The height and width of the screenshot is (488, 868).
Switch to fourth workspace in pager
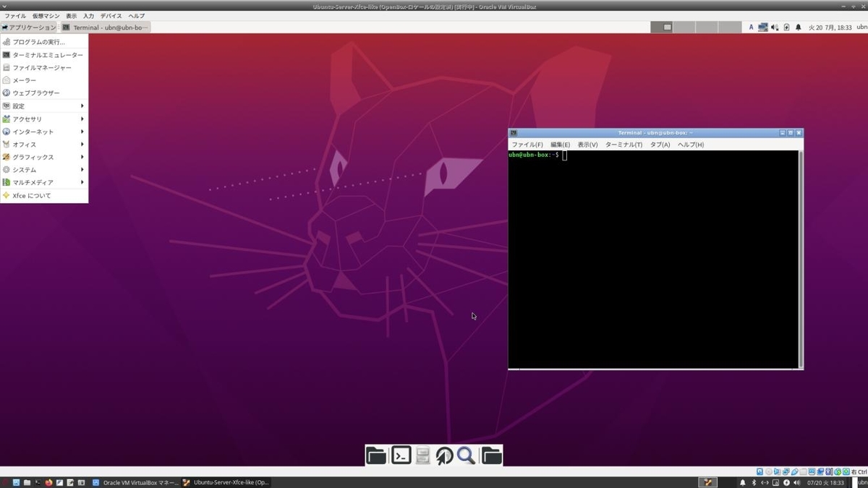(x=729, y=27)
